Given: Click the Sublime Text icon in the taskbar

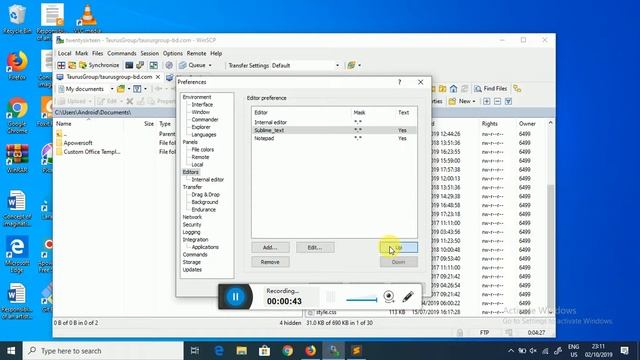Looking at the screenshot, I should pos(357,351).
